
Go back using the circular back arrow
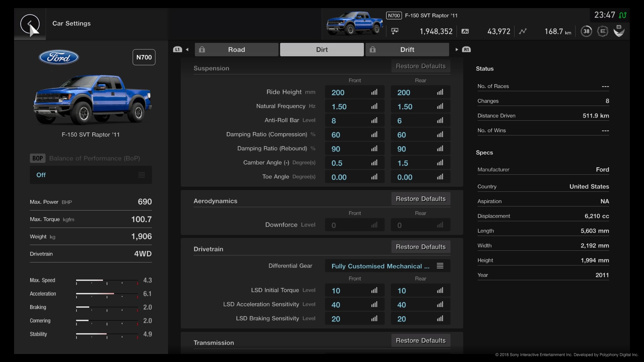[30, 24]
